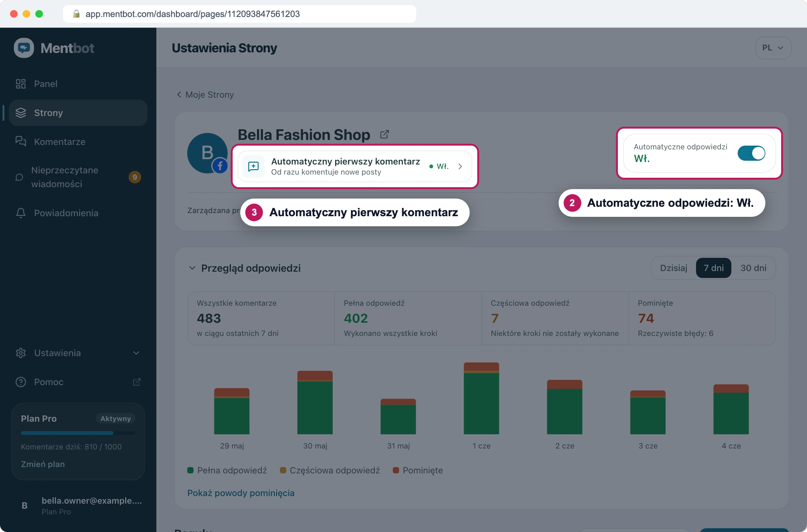Open the bella.owner@example account entry
The height and width of the screenshot is (532, 807).
tap(78, 506)
